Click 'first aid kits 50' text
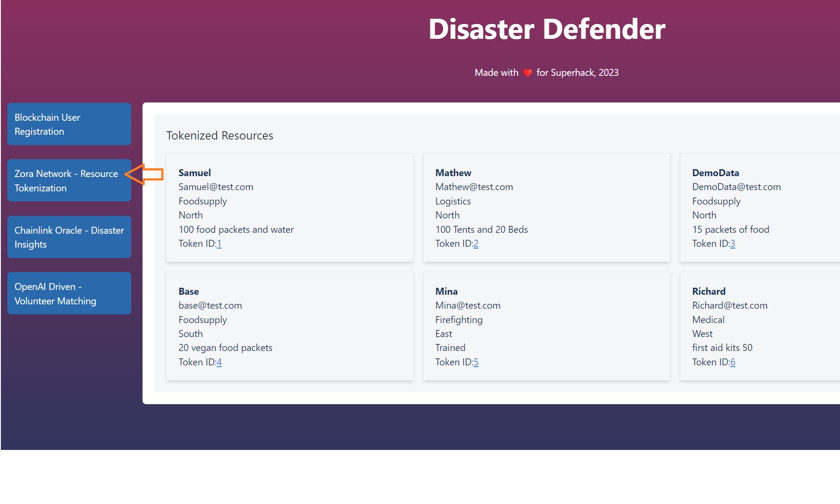Viewport: 840px width, 504px height. click(x=722, y=348)
